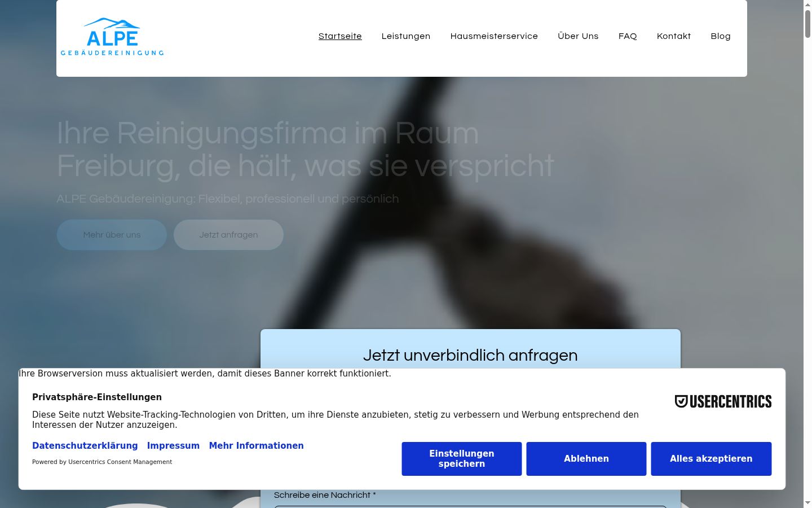Open the Impressum link
This screenshot has width=812, height=508.
click(173, 446)
